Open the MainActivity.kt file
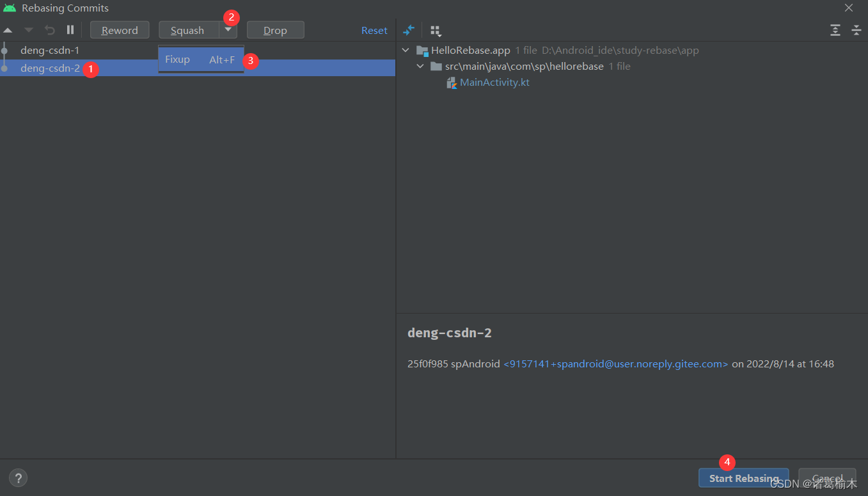 pos(494,83)
